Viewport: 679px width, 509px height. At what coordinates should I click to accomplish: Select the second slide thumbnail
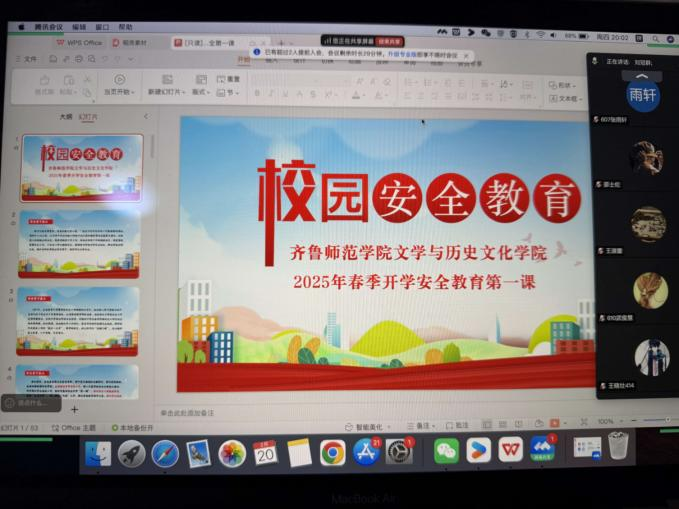point(78,241)
